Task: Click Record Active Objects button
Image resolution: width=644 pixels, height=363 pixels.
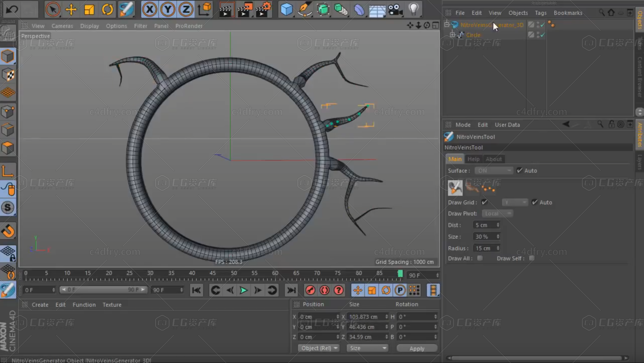Action: click(310, 290)
